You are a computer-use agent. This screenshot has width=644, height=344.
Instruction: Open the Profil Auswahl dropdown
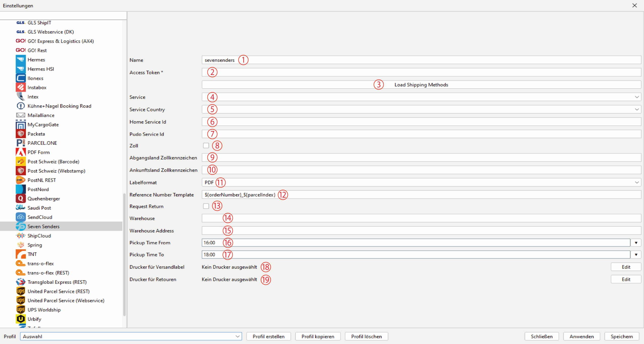(x=131, y=336)
